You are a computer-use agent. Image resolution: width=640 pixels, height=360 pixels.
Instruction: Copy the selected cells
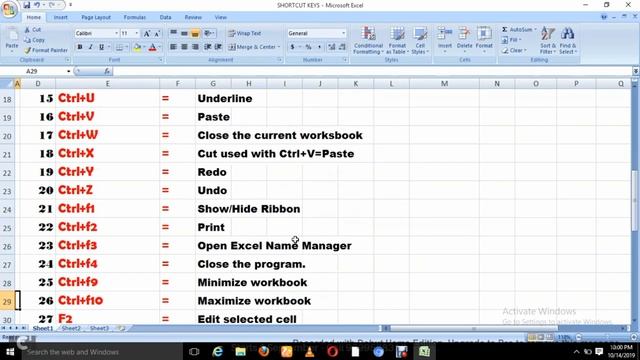click(x=34, y=40)
